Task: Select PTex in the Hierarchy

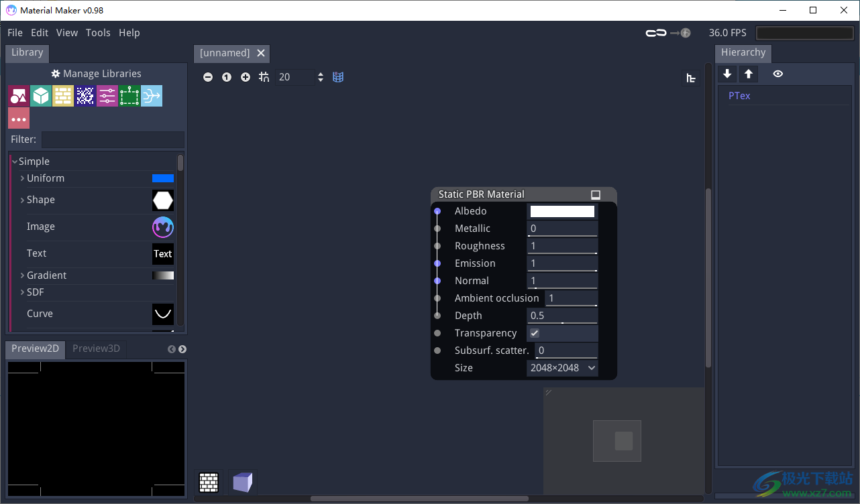Action: tap(739, 96)
